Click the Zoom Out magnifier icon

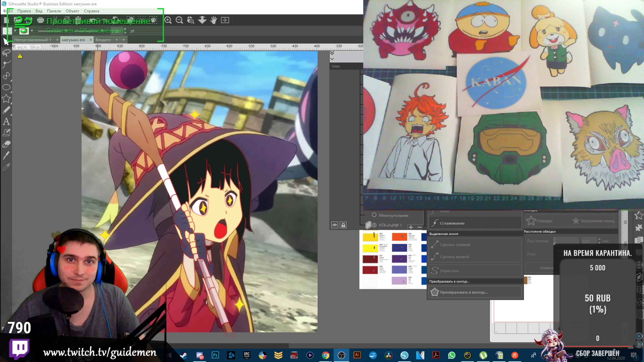179,20
